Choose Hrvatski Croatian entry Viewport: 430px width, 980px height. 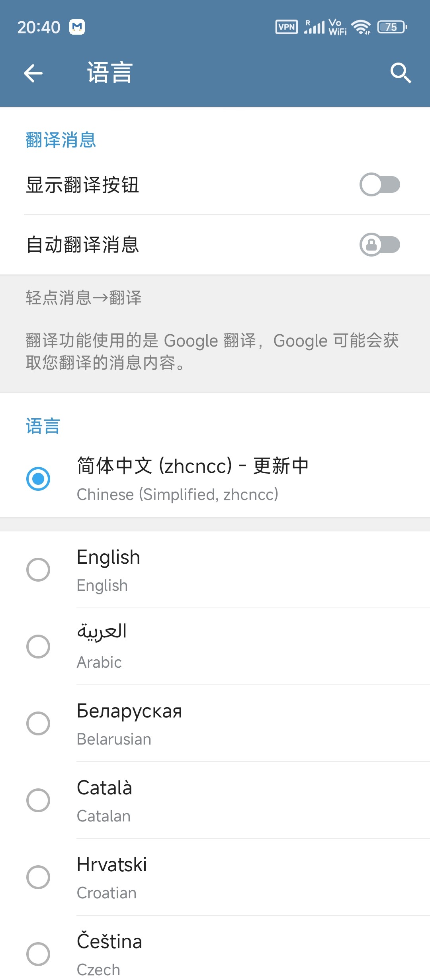coord(215,877)
